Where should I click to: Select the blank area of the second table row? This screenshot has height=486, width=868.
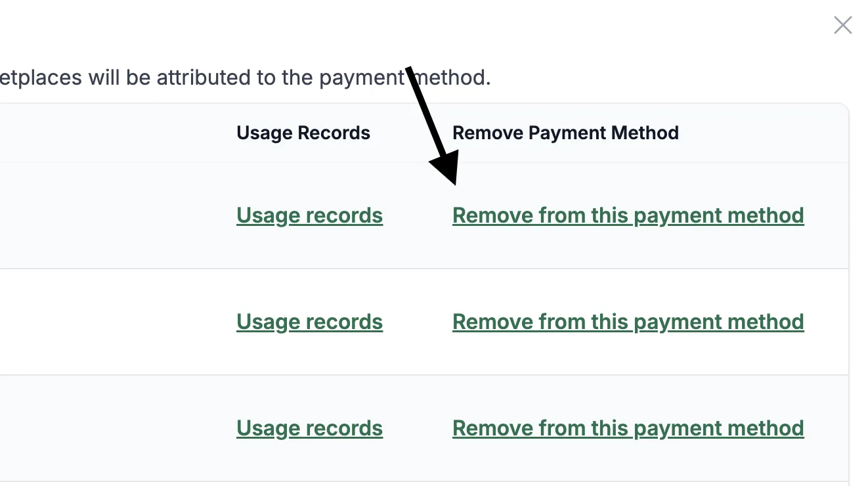click(112, 322)
